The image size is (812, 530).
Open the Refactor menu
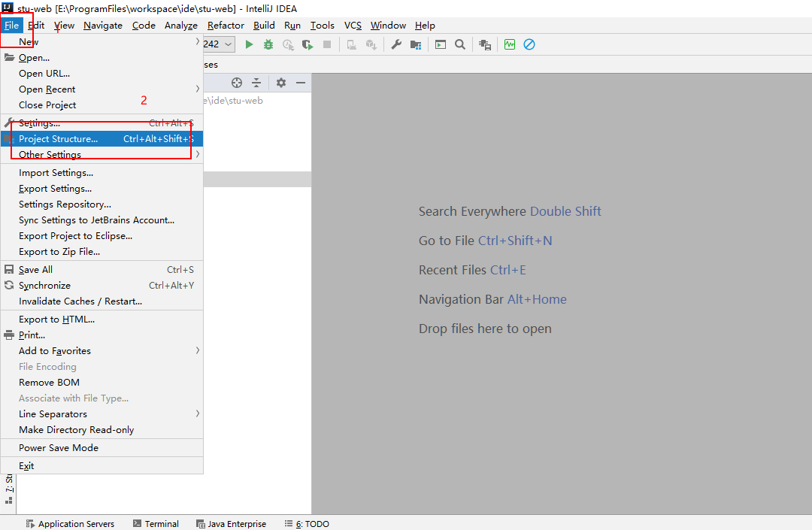click(x=226, y=26)
